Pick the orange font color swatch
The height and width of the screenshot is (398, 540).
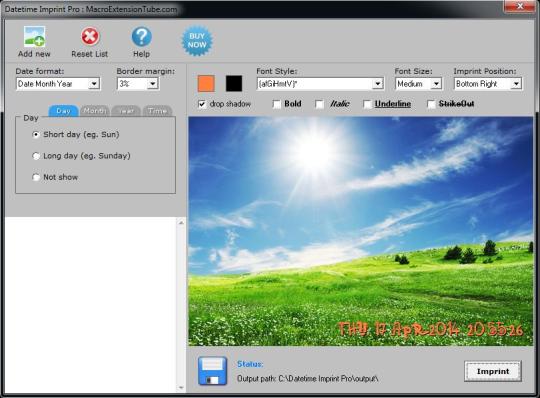click(x=206, y=84)
